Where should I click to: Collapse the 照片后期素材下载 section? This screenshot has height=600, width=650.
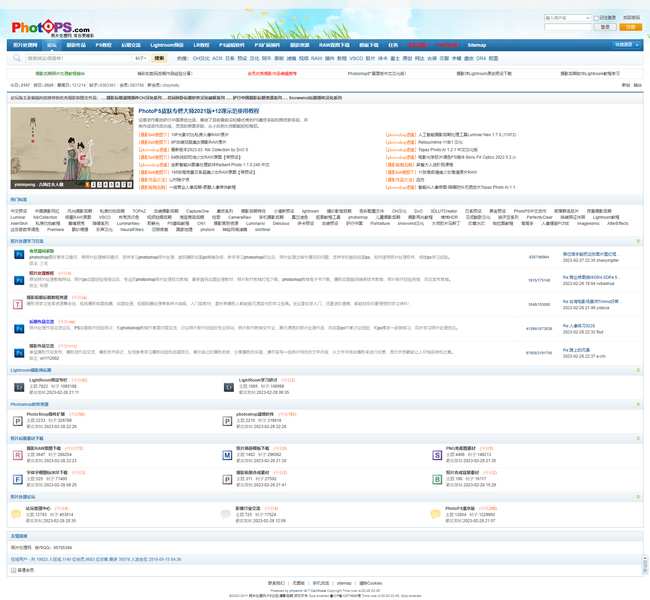pyautogui.click(x=638, y=439)
